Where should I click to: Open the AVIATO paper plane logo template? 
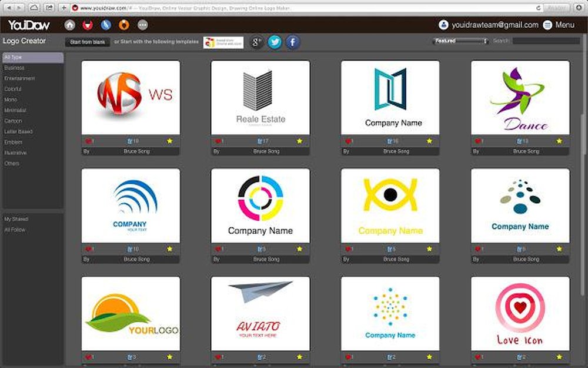[x=260, y=312]
